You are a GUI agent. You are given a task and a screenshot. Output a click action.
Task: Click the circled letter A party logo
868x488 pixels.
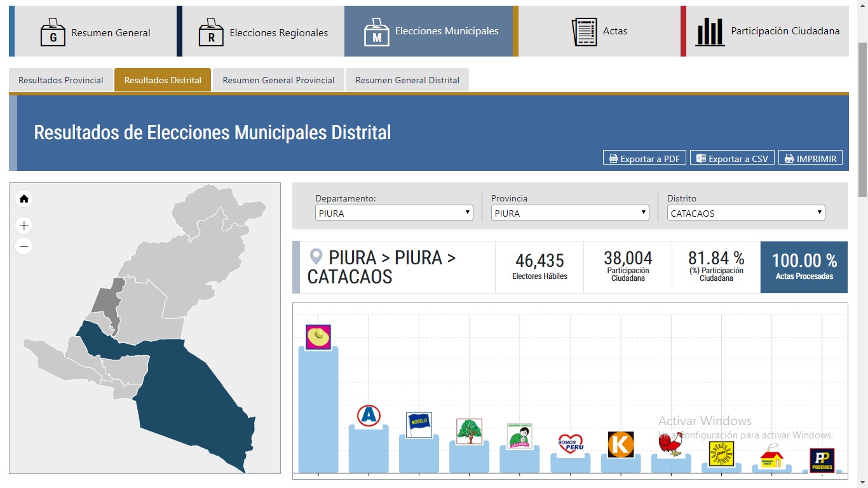[x=369, y=416]
